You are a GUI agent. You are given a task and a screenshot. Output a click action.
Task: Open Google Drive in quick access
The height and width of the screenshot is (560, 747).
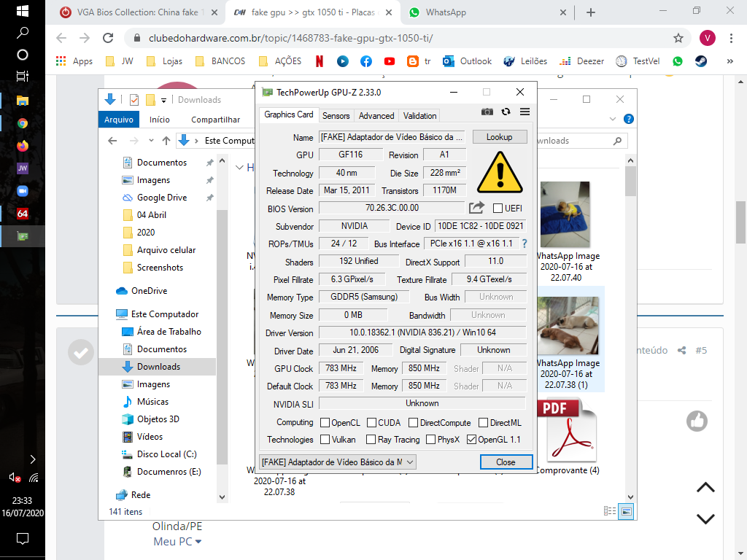pos(161,198)
